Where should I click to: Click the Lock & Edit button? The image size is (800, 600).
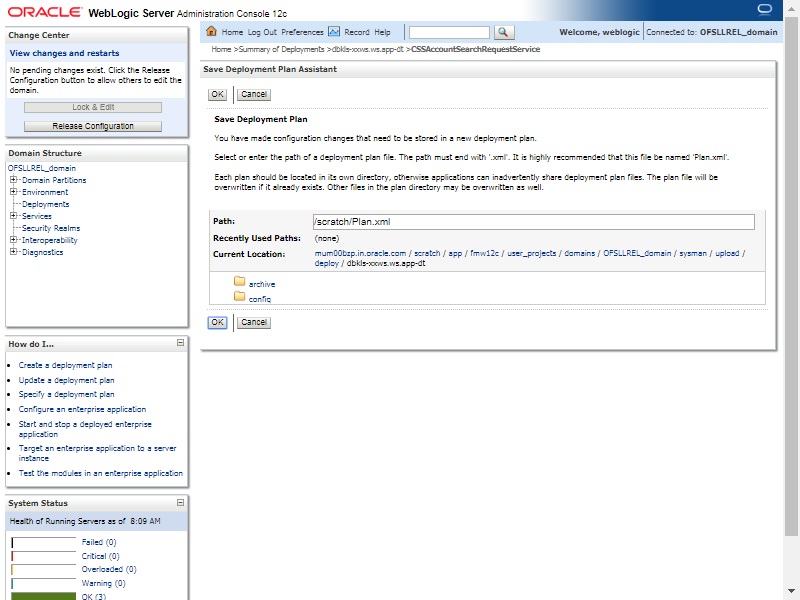tap(93, 107)
